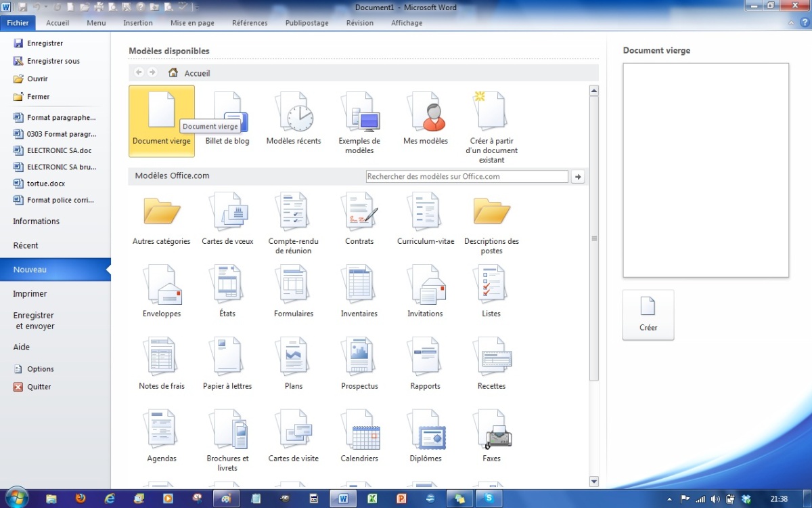
Task: Open the Références tab
Action: coord(250,22)
